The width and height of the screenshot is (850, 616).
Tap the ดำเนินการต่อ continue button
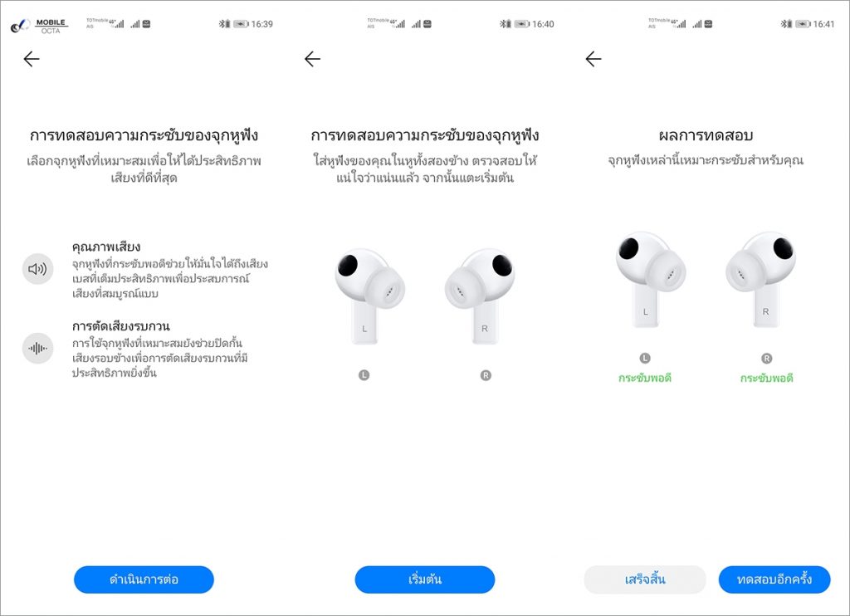pos(144,579)
